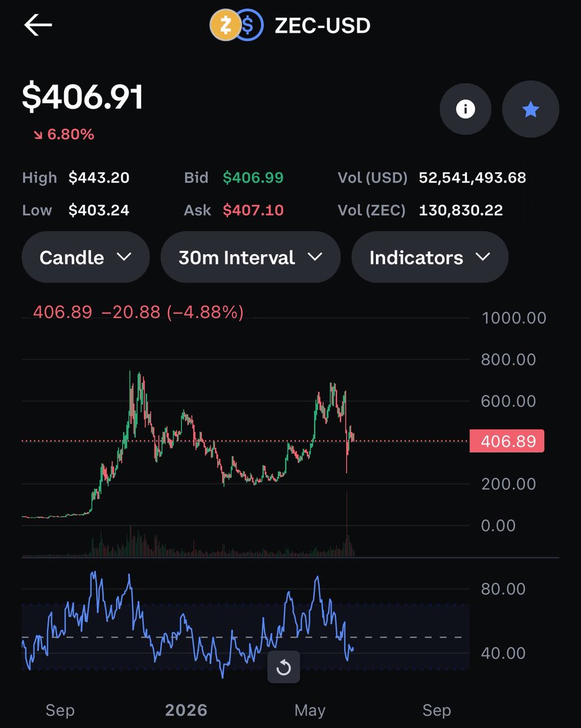
Task: Go back using the left arrow
Action: point(38,25)
